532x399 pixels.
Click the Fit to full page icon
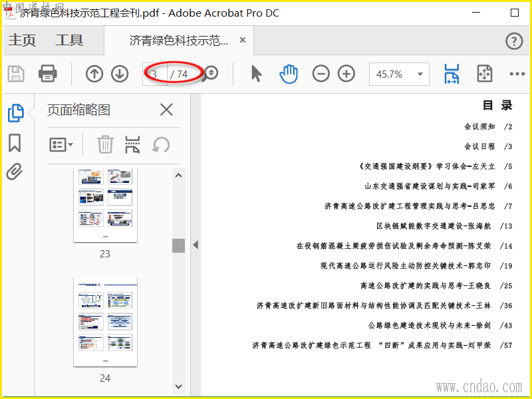coord(485,74)
